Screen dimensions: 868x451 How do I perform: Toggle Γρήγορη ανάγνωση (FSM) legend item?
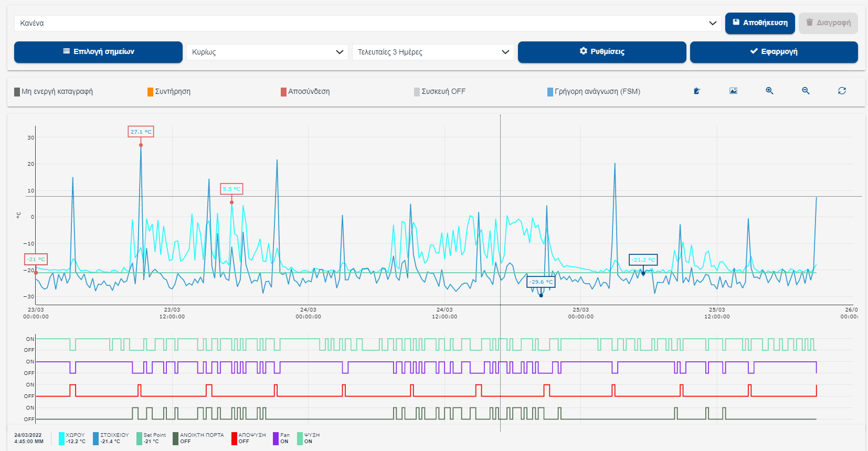point(594,91)
